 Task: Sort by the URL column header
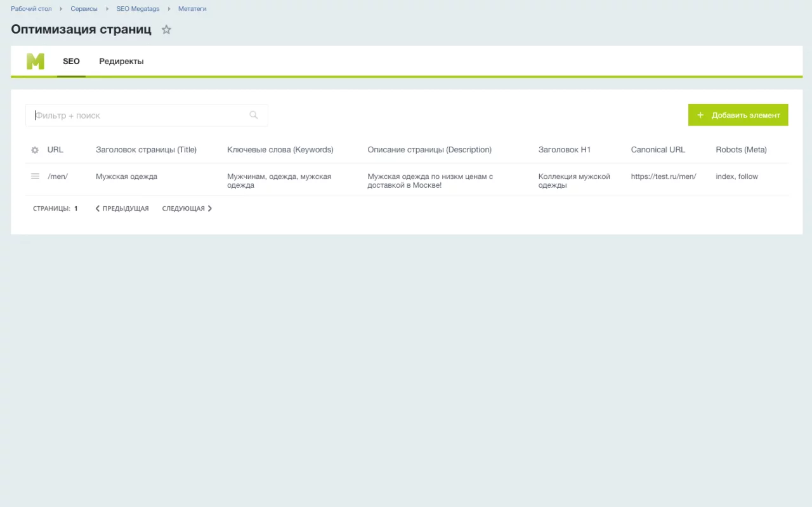click(55, 150)
